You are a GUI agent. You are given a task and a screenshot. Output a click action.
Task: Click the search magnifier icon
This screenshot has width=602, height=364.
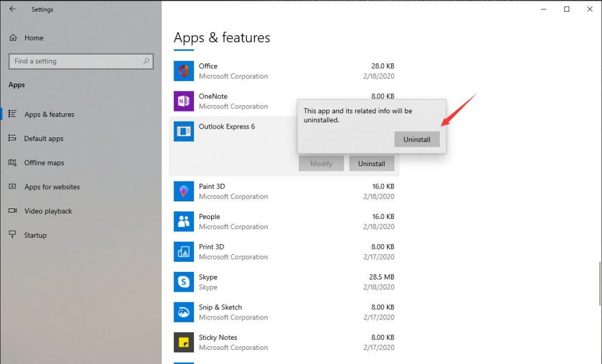tap(146, 61)
